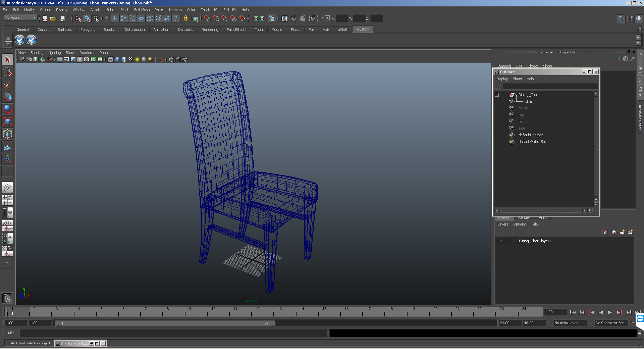Image resolution: width=644 pixels, height=349 pixels.
Task: Activate the Rotate tool with sphere icon
Action: (x=7, y=109)
